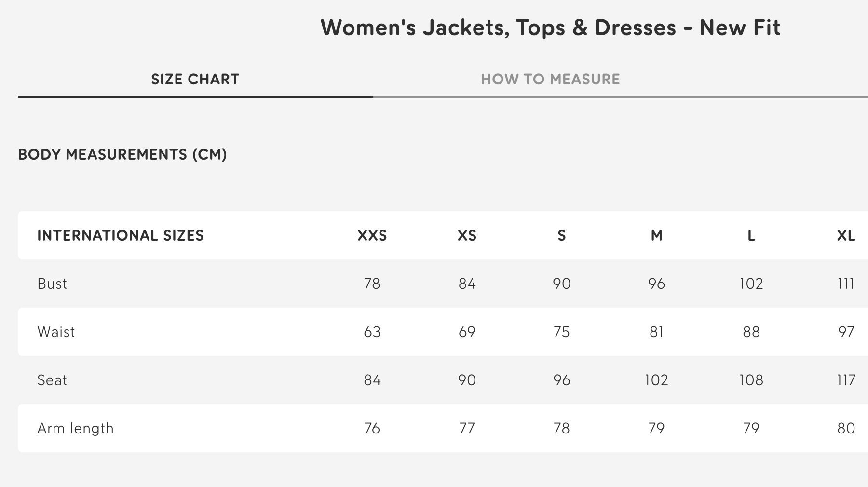Click the Waist value 63 for XXS

371,332
